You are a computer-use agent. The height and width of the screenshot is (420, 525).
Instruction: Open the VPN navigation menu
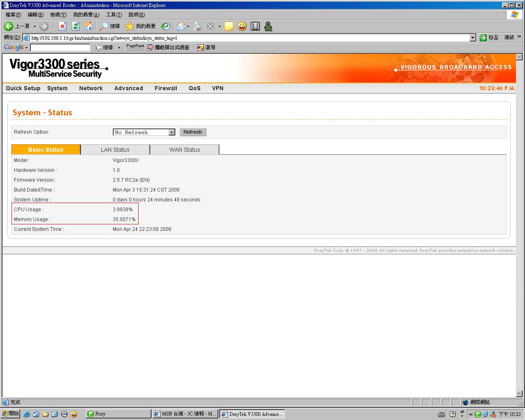pyautogui.click(x=217, y=88)
